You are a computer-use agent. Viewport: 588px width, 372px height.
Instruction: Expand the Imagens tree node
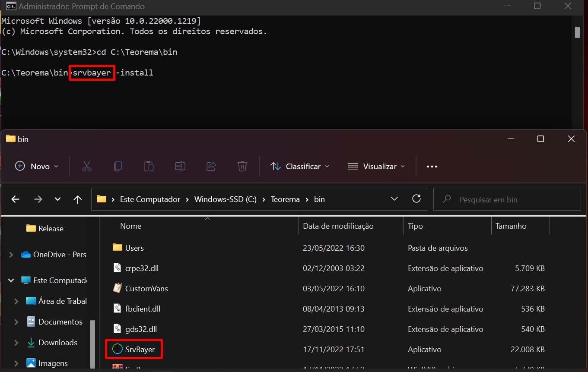(16, 363)
